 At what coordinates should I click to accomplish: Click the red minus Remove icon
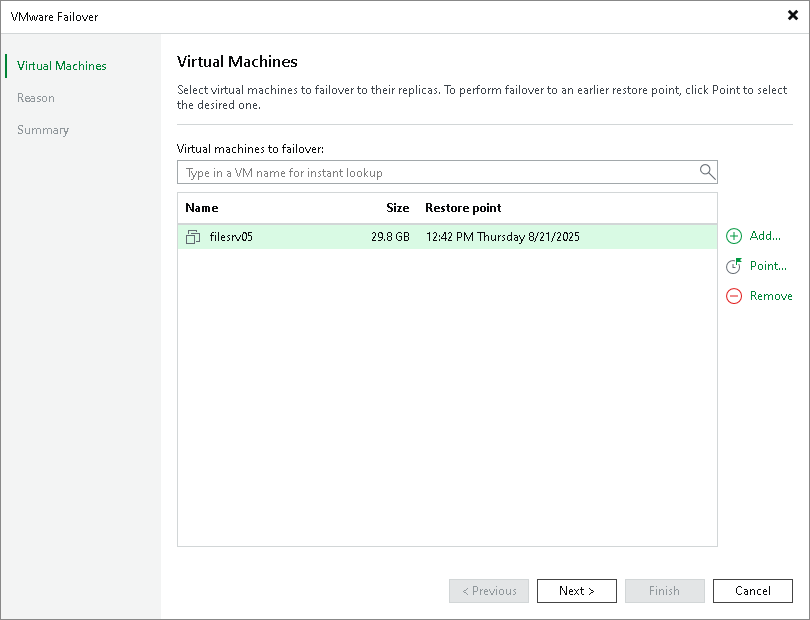tap(734, 296)
